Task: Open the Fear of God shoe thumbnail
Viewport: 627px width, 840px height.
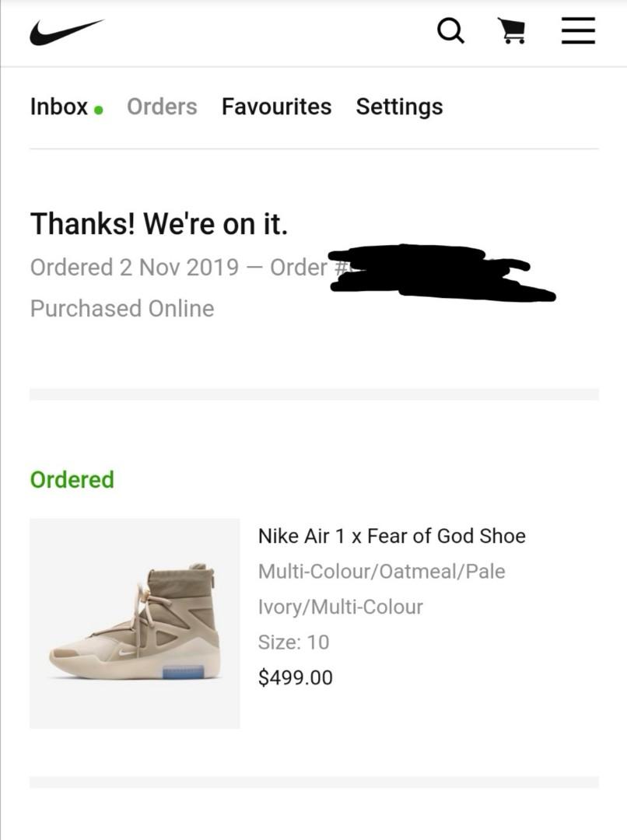Action: [x=135, y=623]
